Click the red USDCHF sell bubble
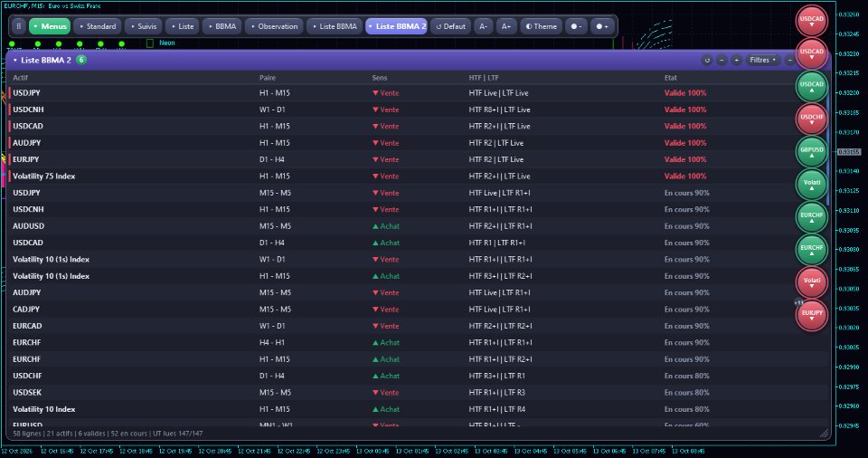Image resolution: width=868 pixels, height=458 pixels. click(812, 119)
